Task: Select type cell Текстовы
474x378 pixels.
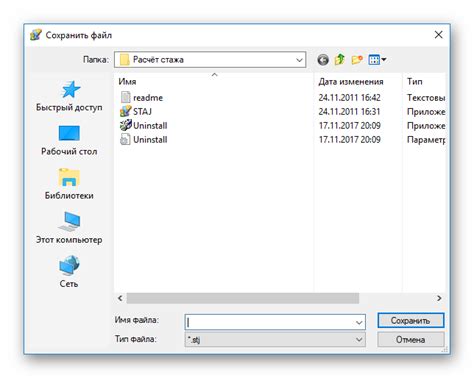Action: click(x=426, y=97)
